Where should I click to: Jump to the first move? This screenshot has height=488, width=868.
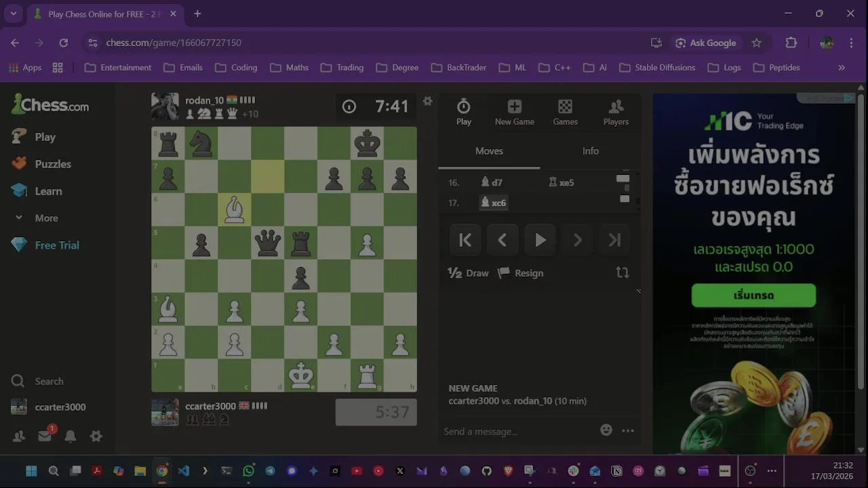tap(465, 240)
